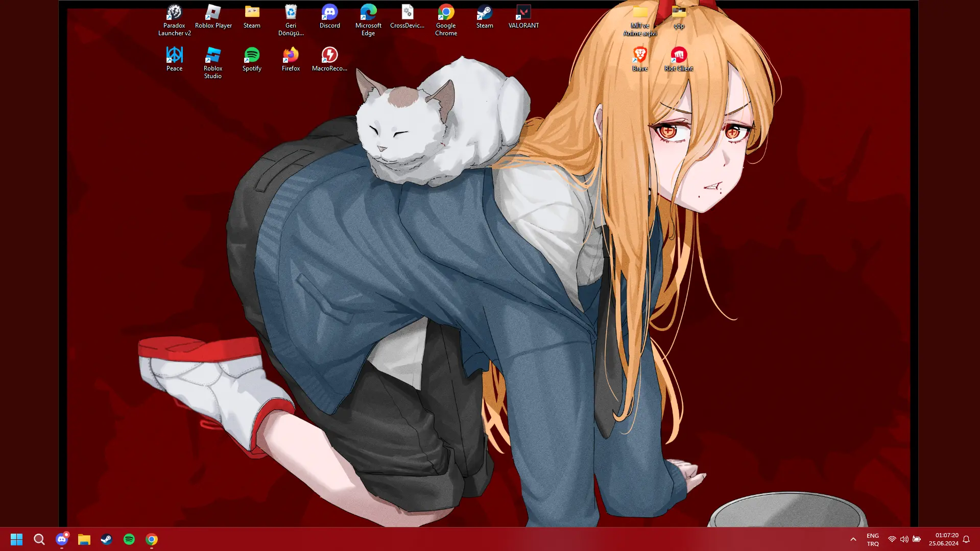Select the CrossDevic... file on desktop
Image resolution: width=980 pixels, height=551 pixels.
click(x=407, y=17)
